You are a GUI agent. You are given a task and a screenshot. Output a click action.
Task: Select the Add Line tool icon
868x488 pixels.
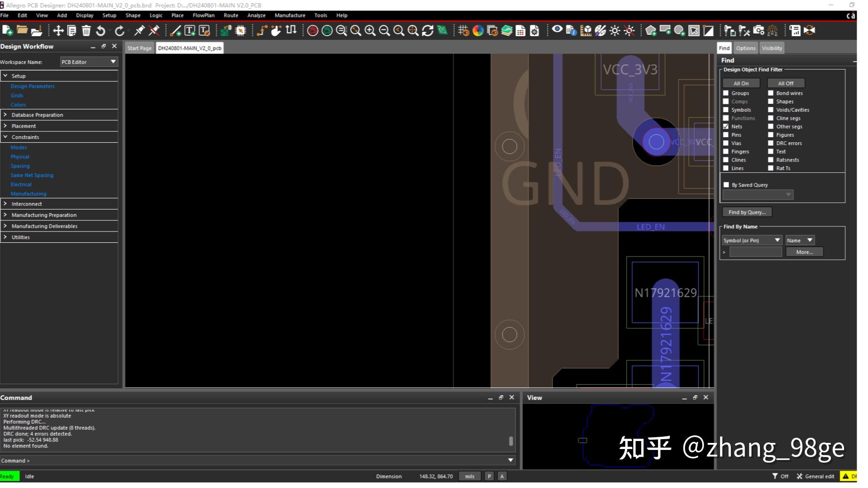176,31
